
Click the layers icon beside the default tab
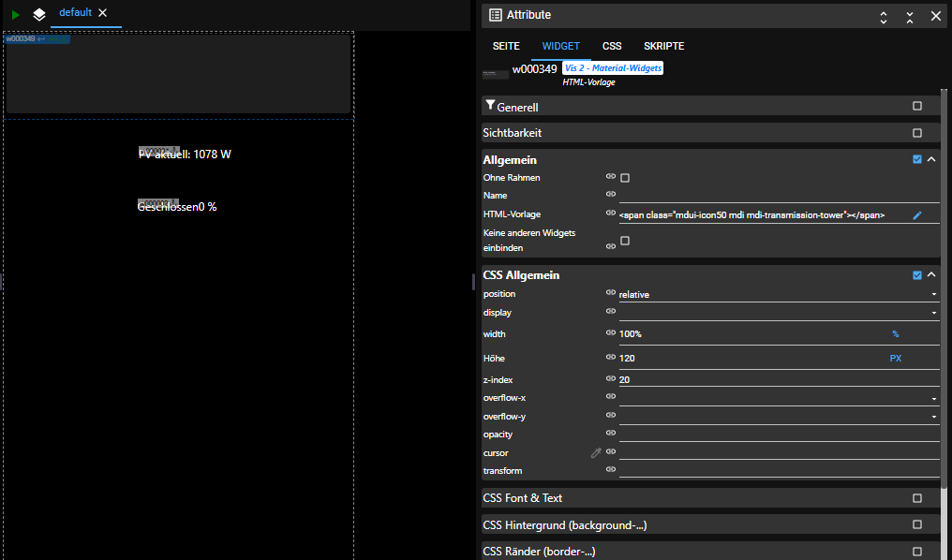(39, 15)
